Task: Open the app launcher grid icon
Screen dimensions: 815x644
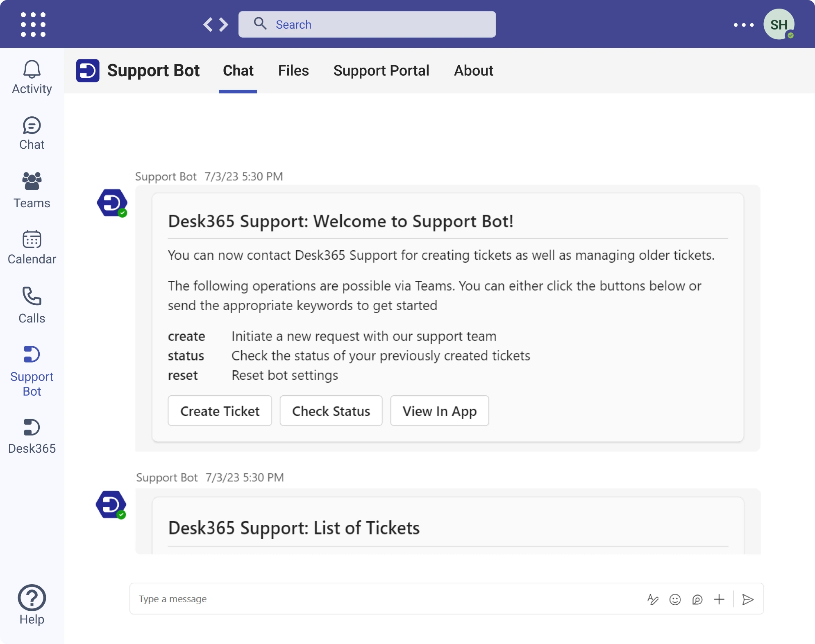Action: 33,25
